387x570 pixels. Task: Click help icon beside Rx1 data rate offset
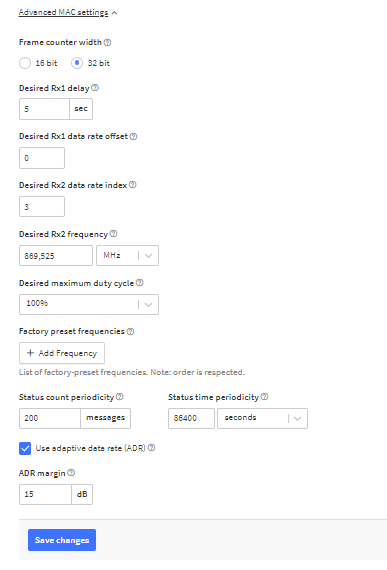[133, 136]
